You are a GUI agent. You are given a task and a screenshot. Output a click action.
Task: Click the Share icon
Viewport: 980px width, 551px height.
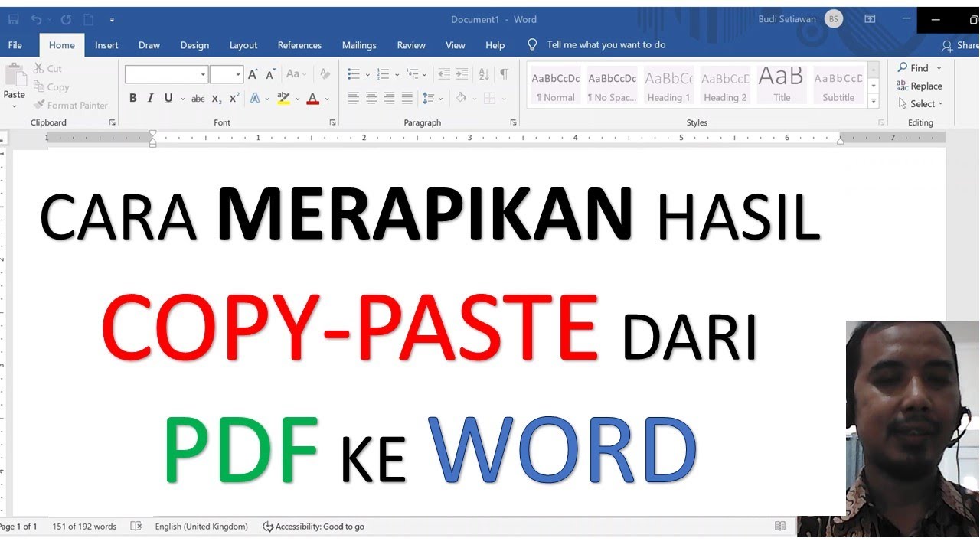click(960, 45)
